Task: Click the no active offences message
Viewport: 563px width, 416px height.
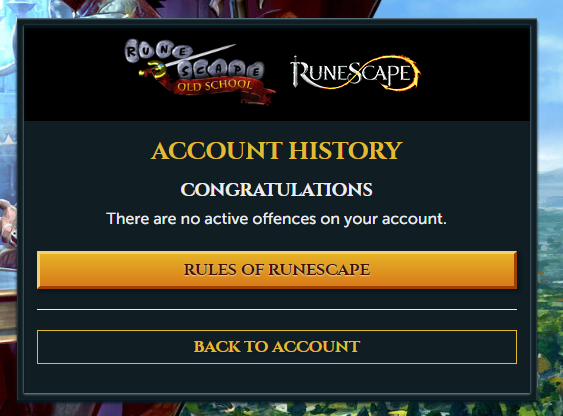Action: pos(276,219)
